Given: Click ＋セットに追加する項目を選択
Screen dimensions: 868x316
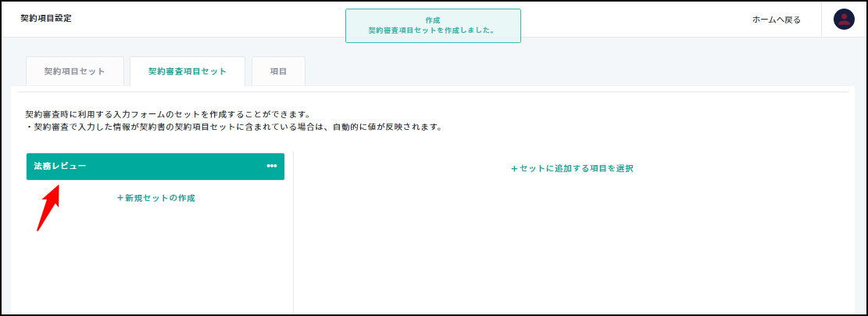Looking at the screenshot, I should (x=572, y=168).
